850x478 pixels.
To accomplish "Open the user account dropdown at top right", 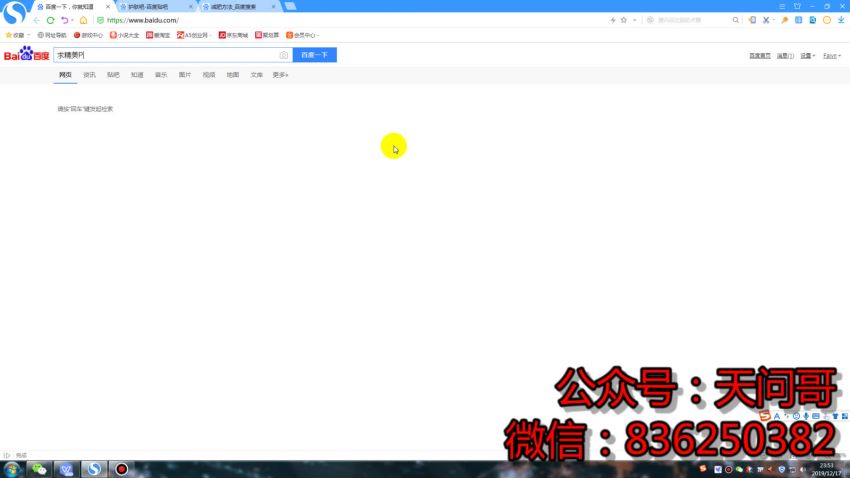I will tap(832, 56).
